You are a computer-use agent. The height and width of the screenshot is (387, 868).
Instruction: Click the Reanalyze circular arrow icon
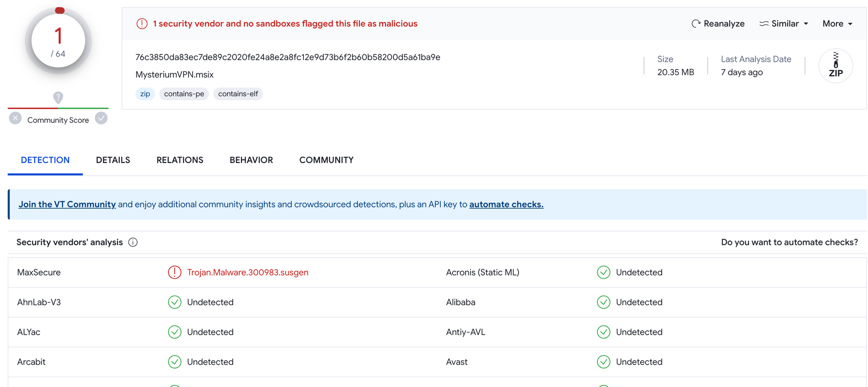click(x=696, y=24)
